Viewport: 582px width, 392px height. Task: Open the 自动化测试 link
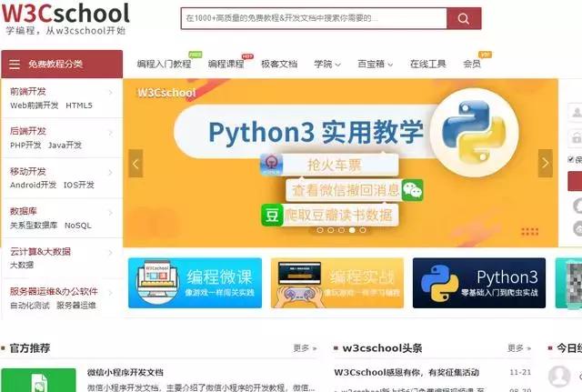tap(30, 306)
